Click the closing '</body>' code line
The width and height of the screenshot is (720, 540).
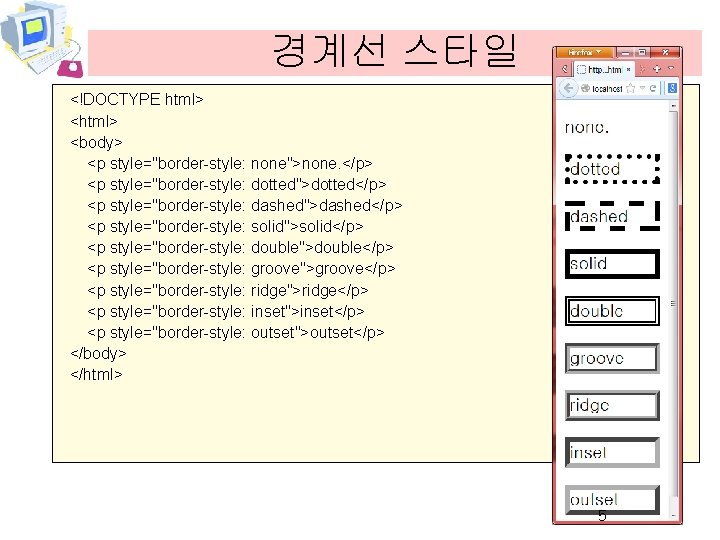98,354
